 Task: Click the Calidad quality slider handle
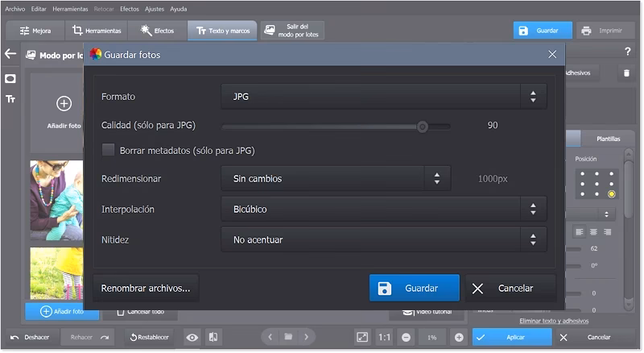pos(422,126)
